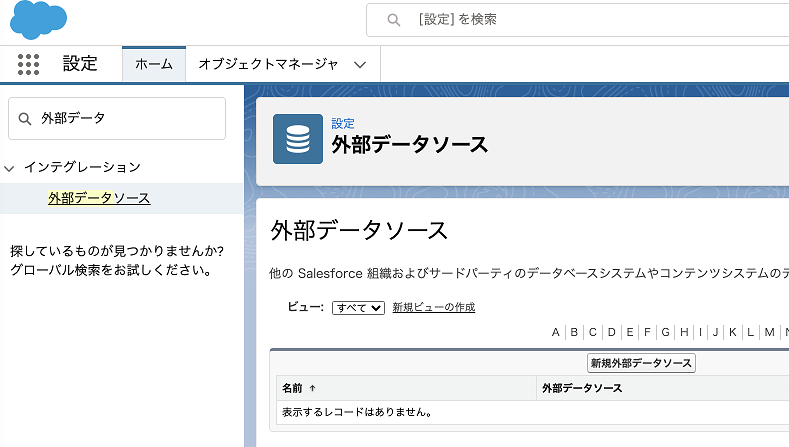Open the ビュー すべて dropdown
Viewport: 789px width, 447px height.
(x=358, y=308)
